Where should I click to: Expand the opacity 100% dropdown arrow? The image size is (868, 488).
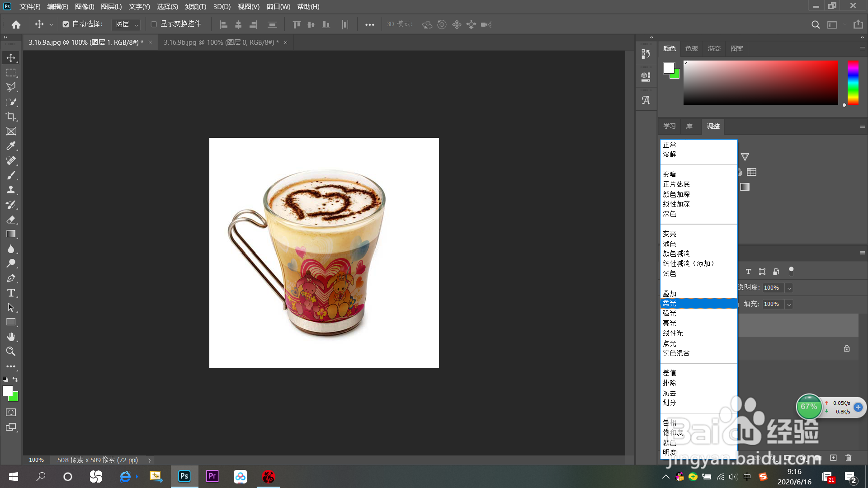tap(789, 288)
